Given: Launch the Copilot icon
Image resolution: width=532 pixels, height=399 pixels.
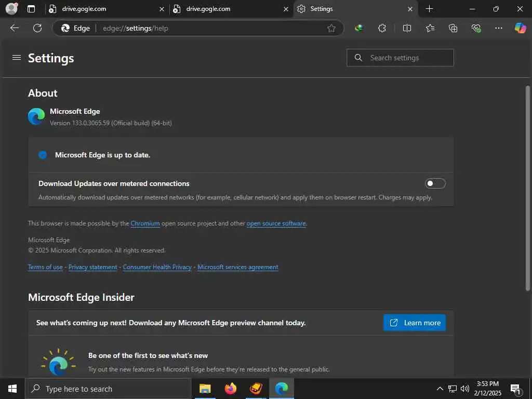Looking at the screenshot, I should click(x=520, y=28).
